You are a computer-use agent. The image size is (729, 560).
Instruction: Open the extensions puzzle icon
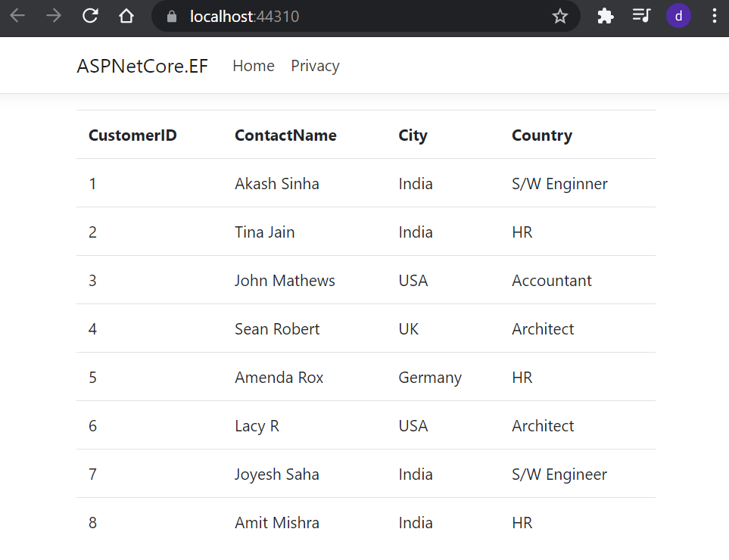tap(605, 16)
